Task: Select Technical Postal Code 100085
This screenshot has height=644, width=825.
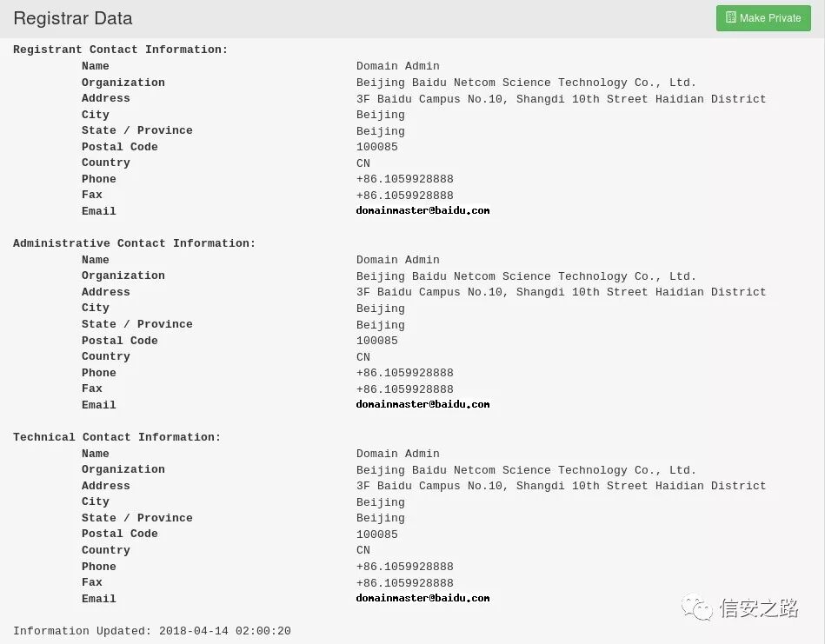Action: point(376,534)
